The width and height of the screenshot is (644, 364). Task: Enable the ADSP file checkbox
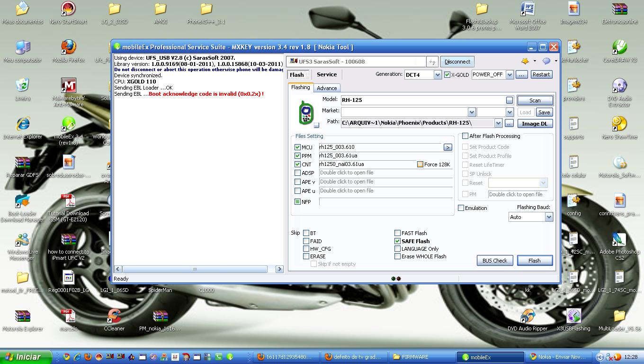[297, 173]
